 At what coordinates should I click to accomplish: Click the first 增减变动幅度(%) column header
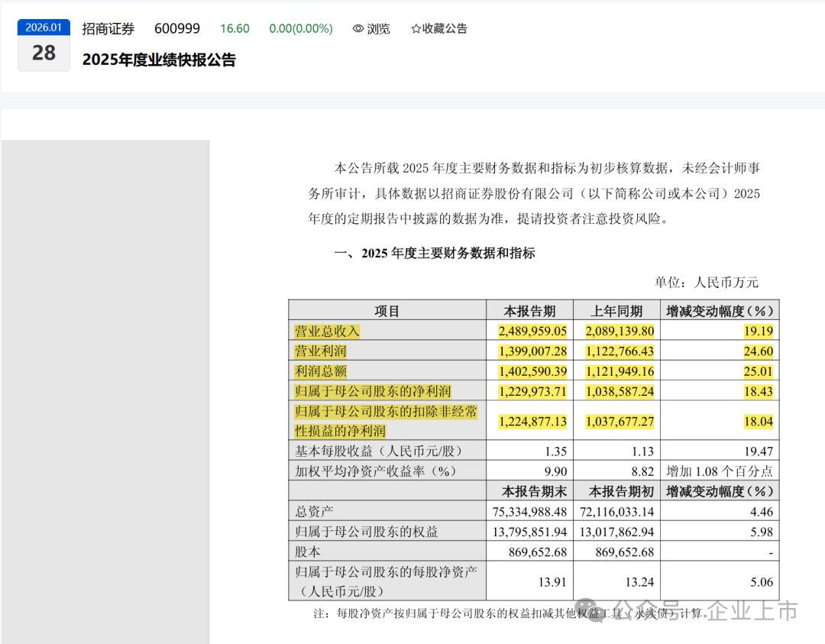[x=720, y=312]
